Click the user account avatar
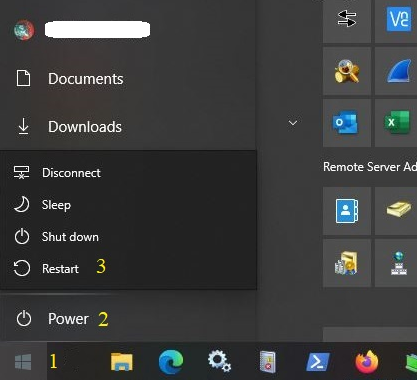The width and height of the screenshot is (417, 380). [24, 30]
